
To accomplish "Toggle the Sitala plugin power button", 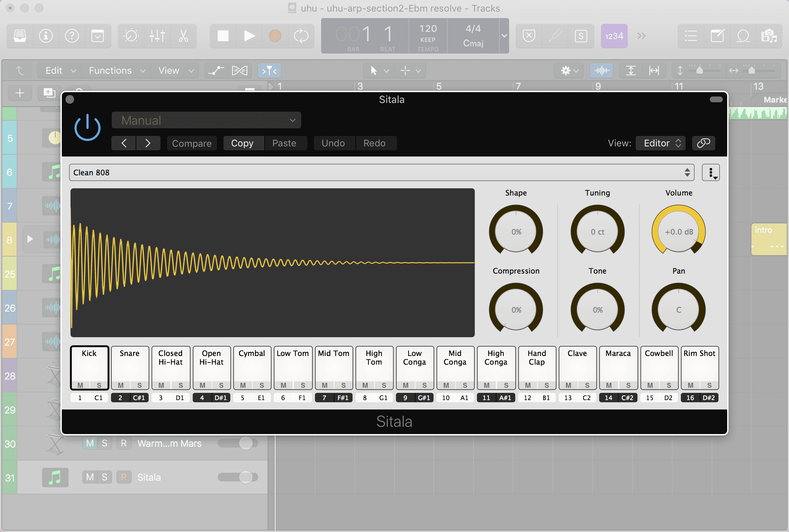I will tap(87, 128).
